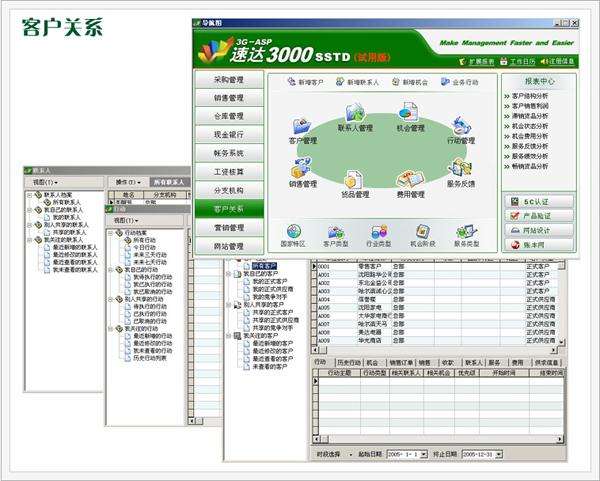Select the 工资核算 payroll module button
Screen dimensions: 600x481
click(x=229, y=172)
